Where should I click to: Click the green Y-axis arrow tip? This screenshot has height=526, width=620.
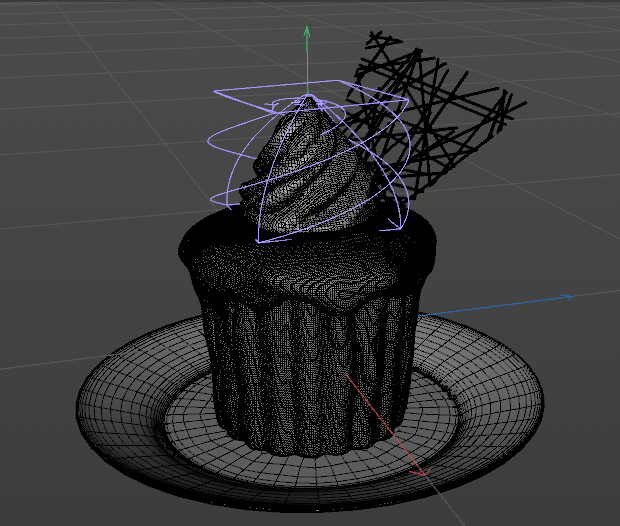[x=306, y=32]
